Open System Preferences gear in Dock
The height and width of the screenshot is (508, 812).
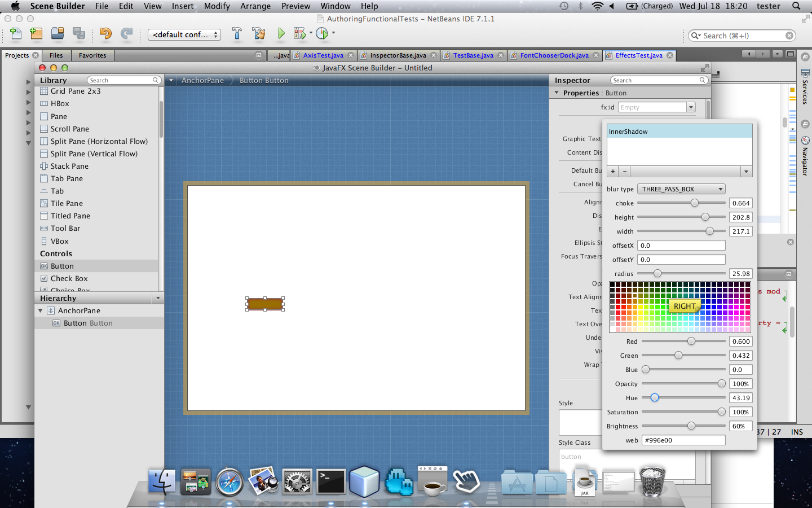[297, 483]
